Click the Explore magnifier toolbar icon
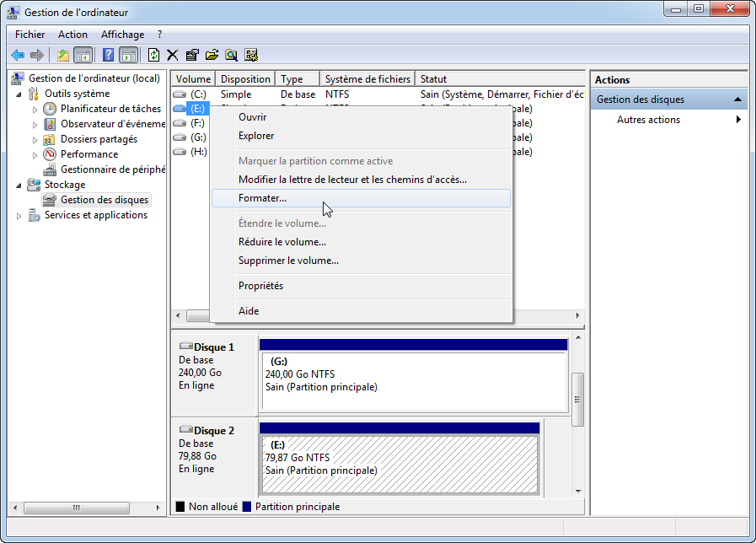The image size is (756, 543). pyautogui.click(x=232, y=56)
